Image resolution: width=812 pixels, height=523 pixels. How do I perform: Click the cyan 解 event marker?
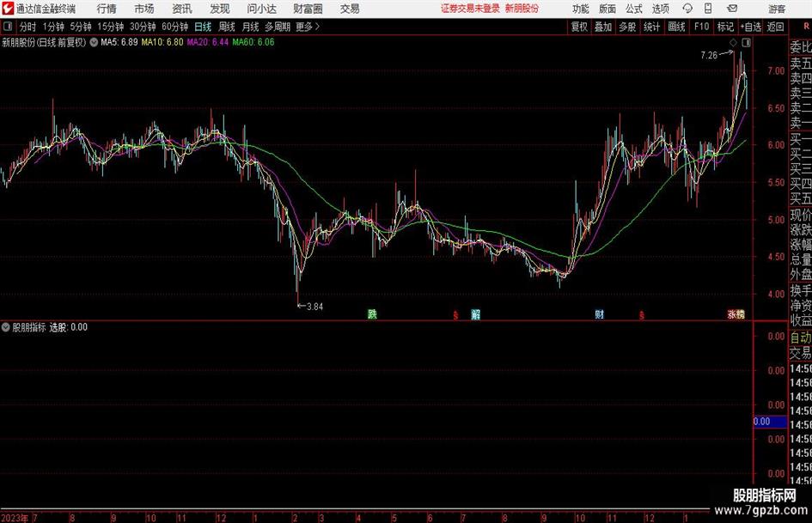[475, 314]
